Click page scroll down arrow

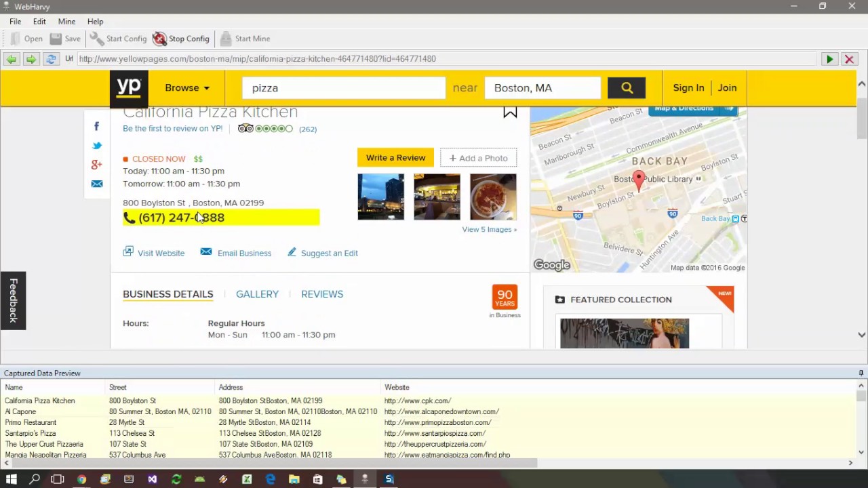861,335
